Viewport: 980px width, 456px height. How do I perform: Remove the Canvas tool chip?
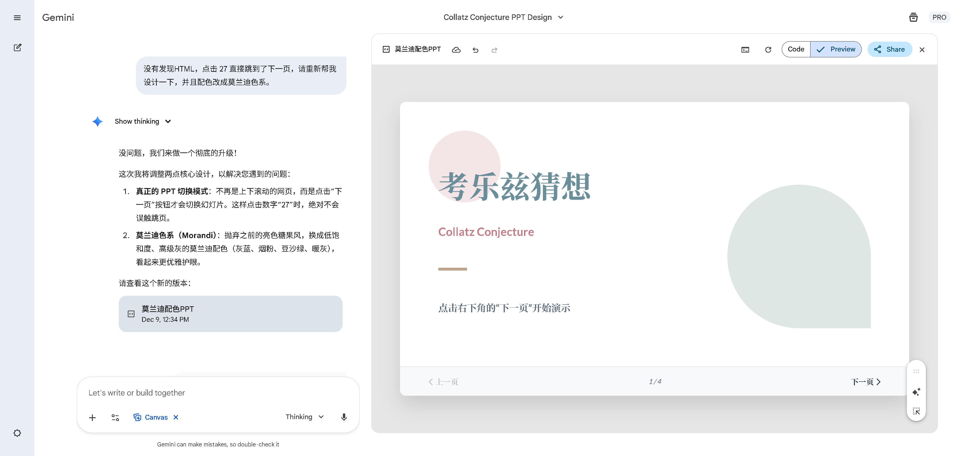176,417
